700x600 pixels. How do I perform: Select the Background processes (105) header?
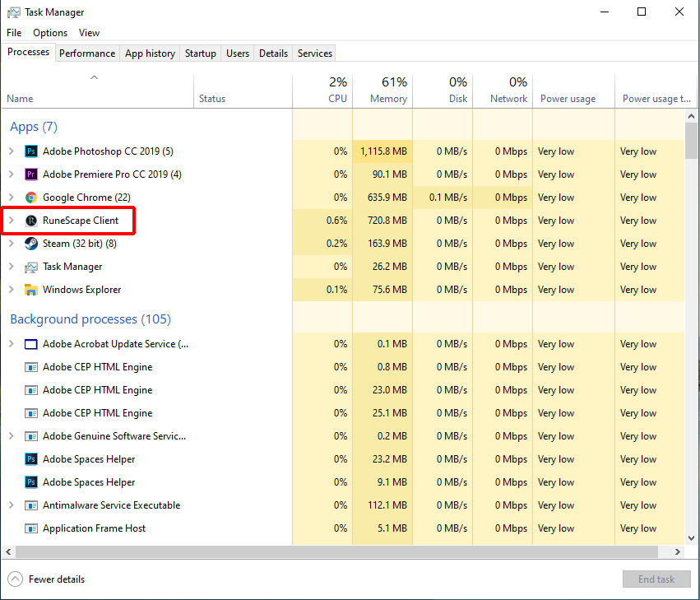pyautogui.click(x=90, y=319)
